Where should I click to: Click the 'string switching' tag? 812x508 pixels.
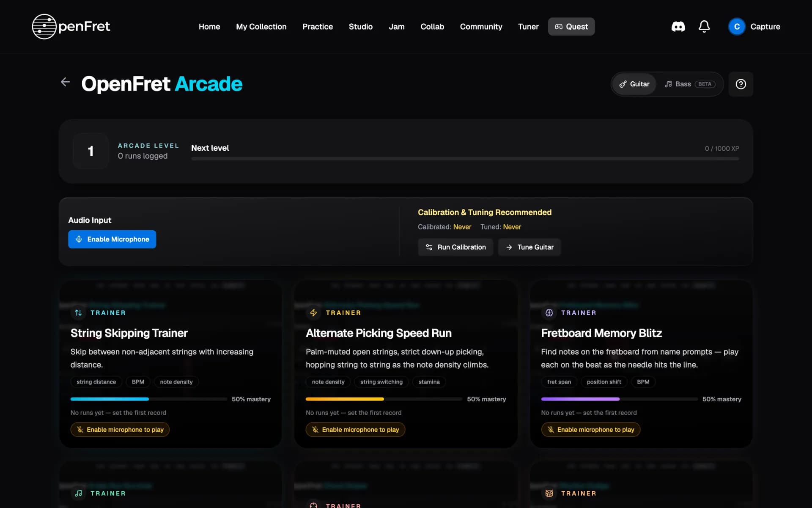[x=381, y=382]
